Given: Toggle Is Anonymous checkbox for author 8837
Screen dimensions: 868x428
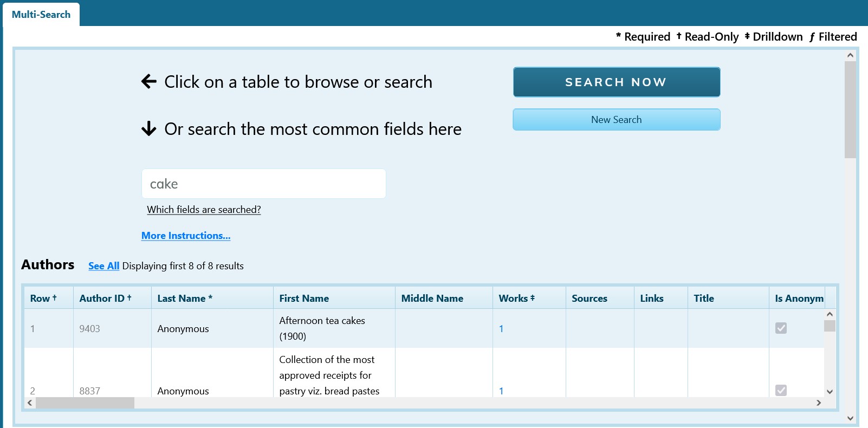Looking at the screenshot, I should (x=781, y=391).
